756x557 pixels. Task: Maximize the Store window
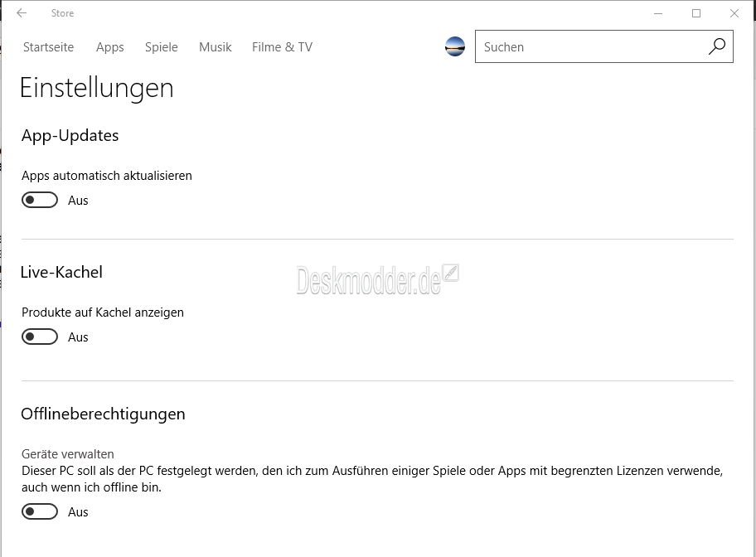tap(696, 13)
